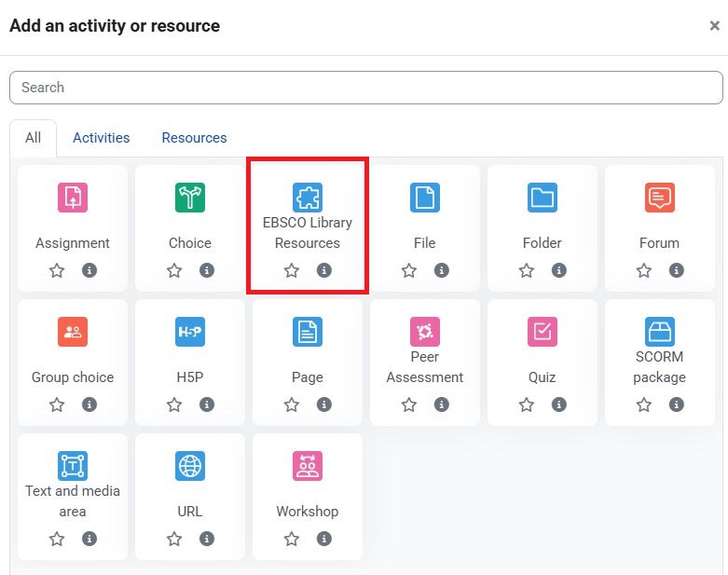The image size is (728, 575).
Task: Show info for Peer Assessment
Action: point(442,404)
